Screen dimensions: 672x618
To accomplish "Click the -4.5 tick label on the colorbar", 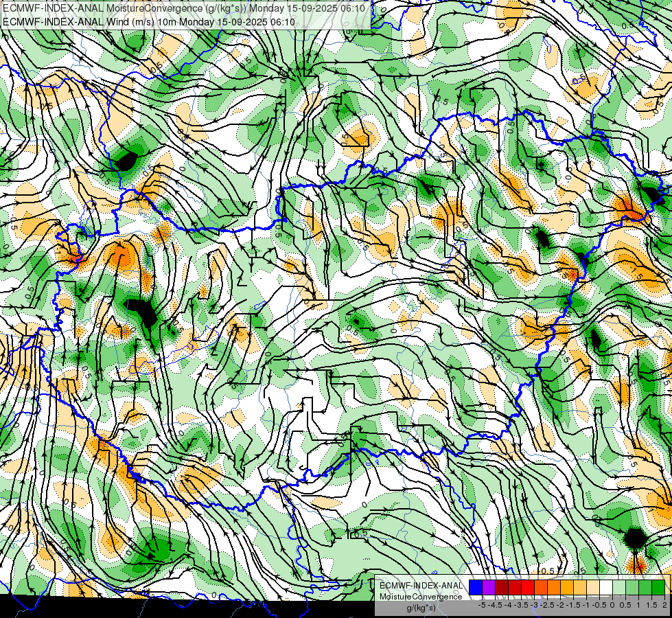I will tap(495, 605).
